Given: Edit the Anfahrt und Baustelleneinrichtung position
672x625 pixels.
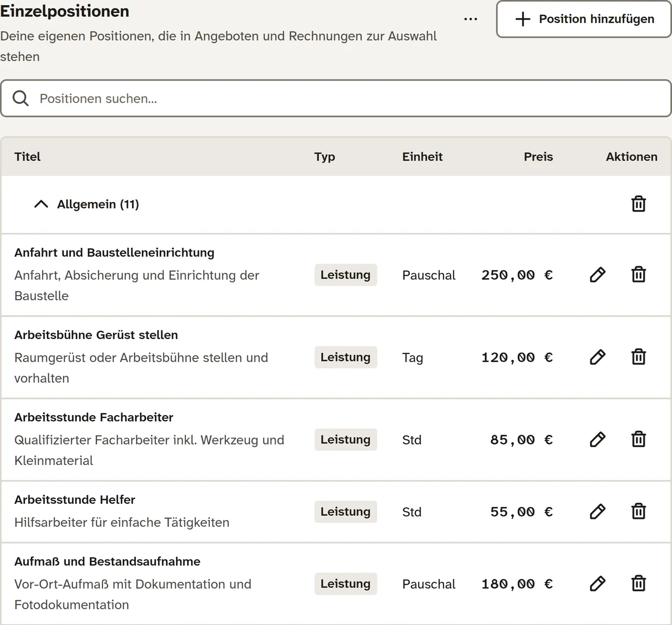Looking at the screenshot, I should [x=597, y=275].
